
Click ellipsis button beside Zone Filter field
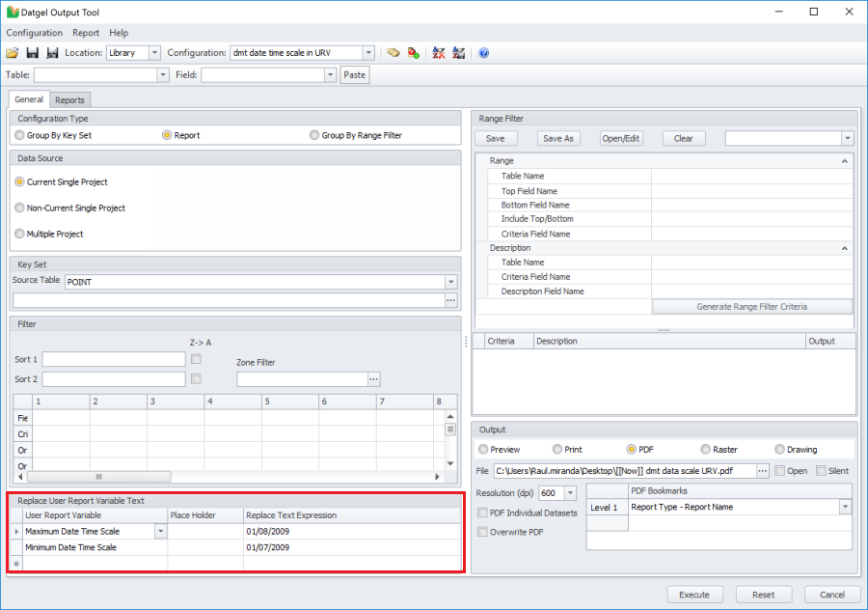pyautogui.click(x=374, y=379)
